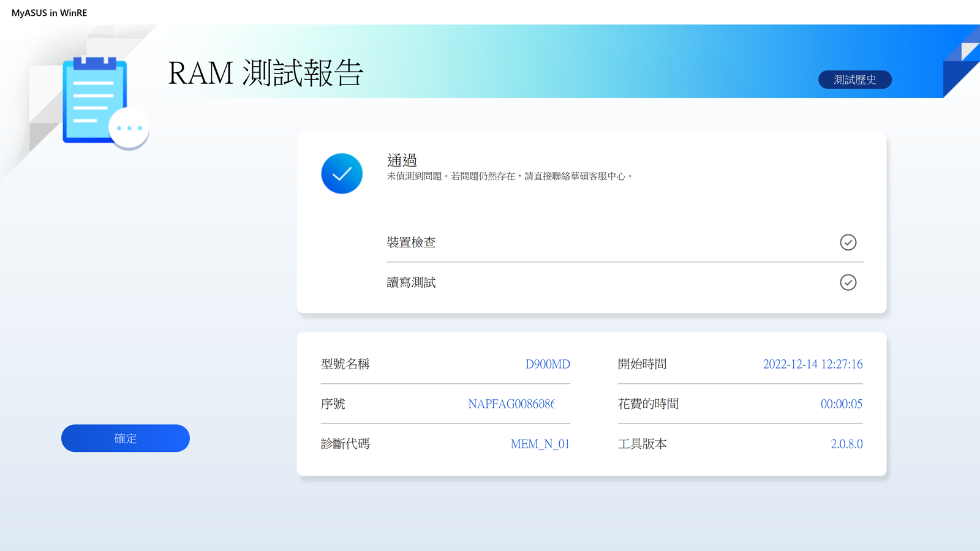
Task: Click the 測試歷史 button
Action: (854, 80)
